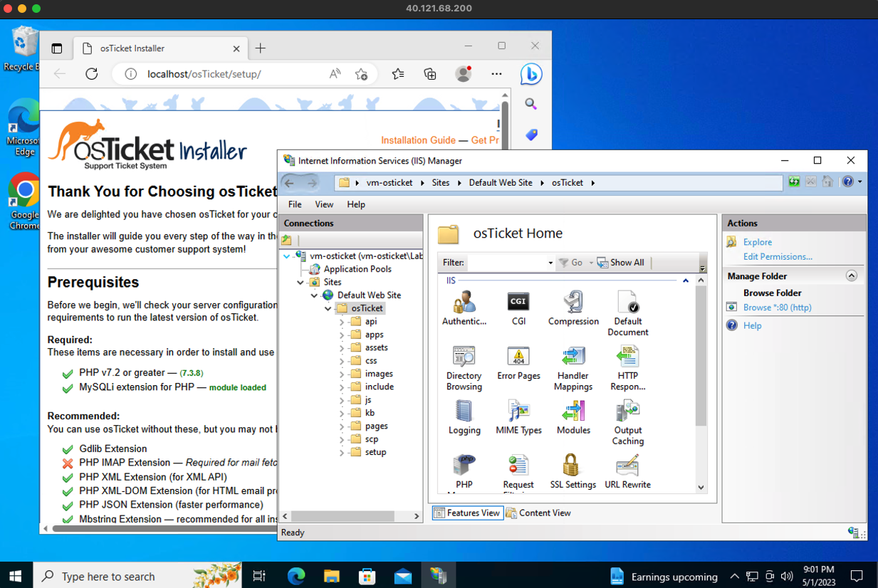Open the Compression feature icon
Viewport: 878px width, 588px height.
pyautogui.click(x=573, y=308)
